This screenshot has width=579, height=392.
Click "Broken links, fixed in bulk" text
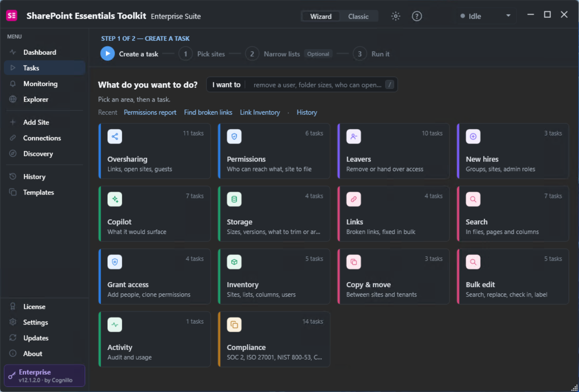(381, 232)
